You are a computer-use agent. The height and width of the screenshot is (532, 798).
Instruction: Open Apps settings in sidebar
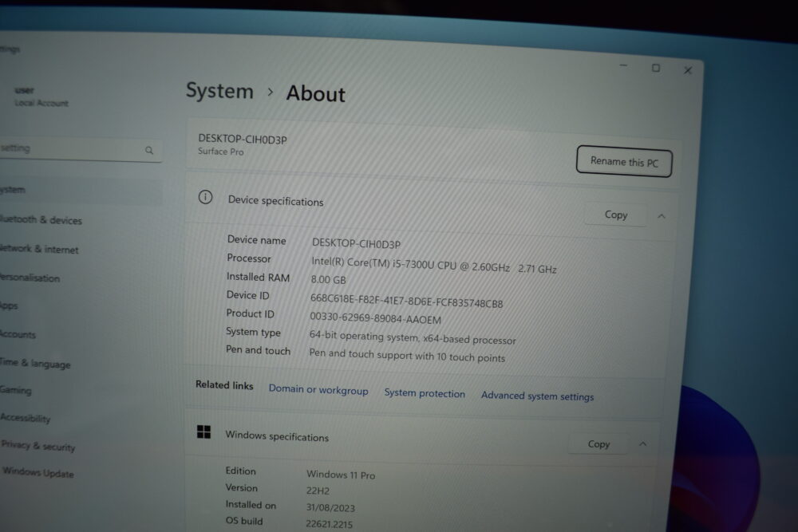9,305
